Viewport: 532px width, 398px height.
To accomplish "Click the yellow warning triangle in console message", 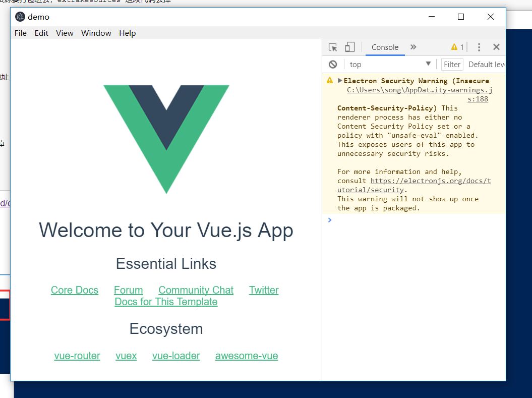I will (x=329, y=80).
